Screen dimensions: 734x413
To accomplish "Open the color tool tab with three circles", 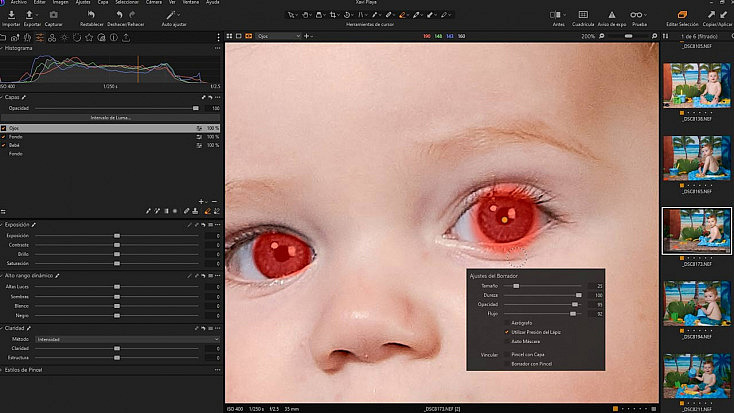I will click(x=52, y=38).
